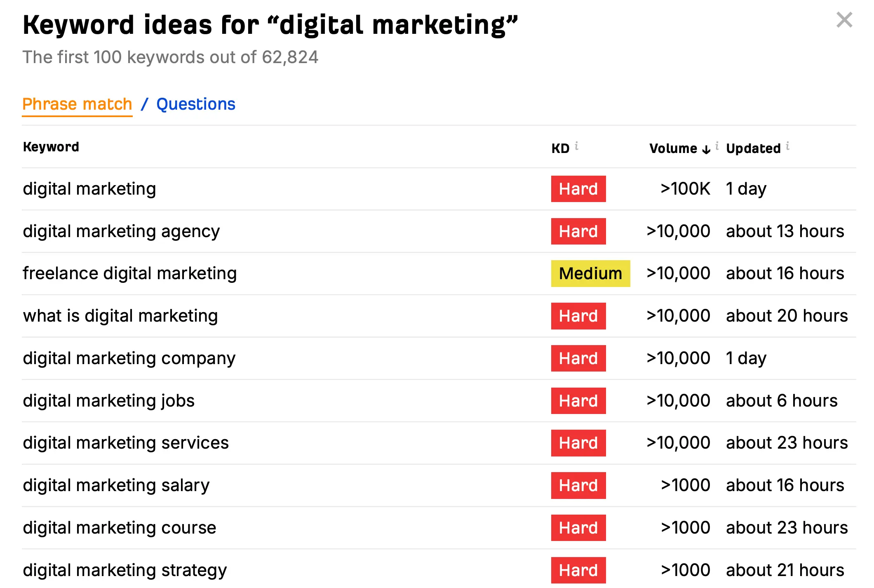This screenshot has width=874, height=588.
Task: Click the Updated info icon
Action: point(787,146)
